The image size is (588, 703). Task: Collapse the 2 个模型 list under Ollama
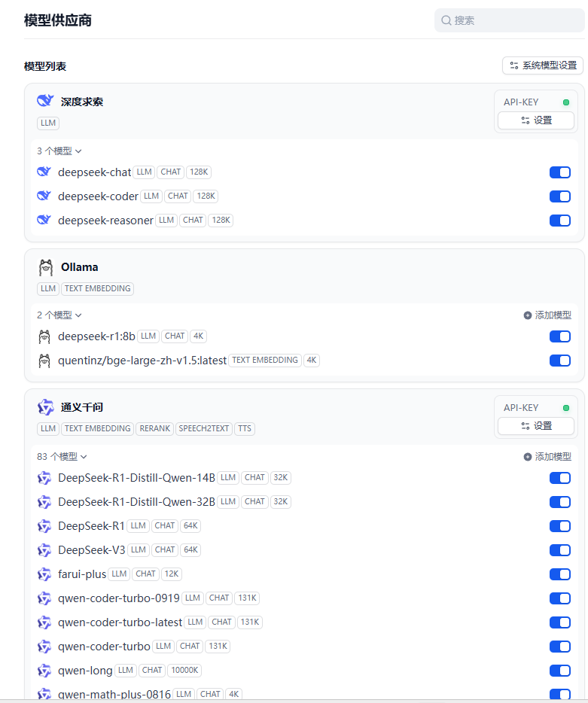click(59, 315)
